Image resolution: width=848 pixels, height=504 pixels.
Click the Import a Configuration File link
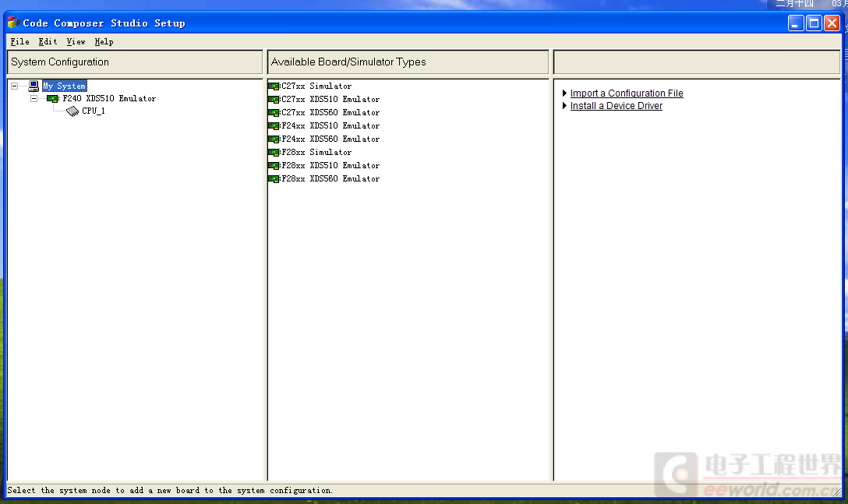[627, 93]
